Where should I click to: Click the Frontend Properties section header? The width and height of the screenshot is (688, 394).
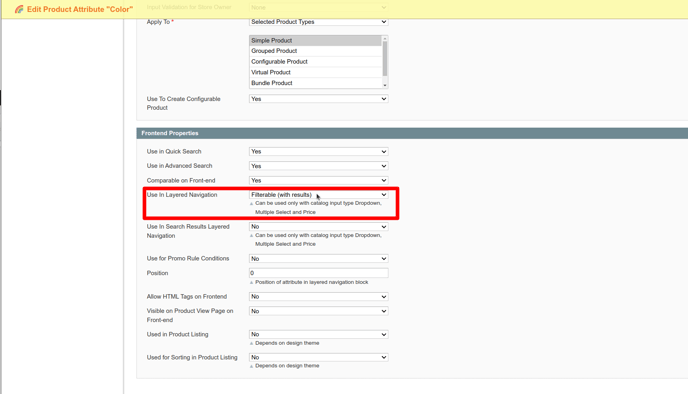pos(412,133)
